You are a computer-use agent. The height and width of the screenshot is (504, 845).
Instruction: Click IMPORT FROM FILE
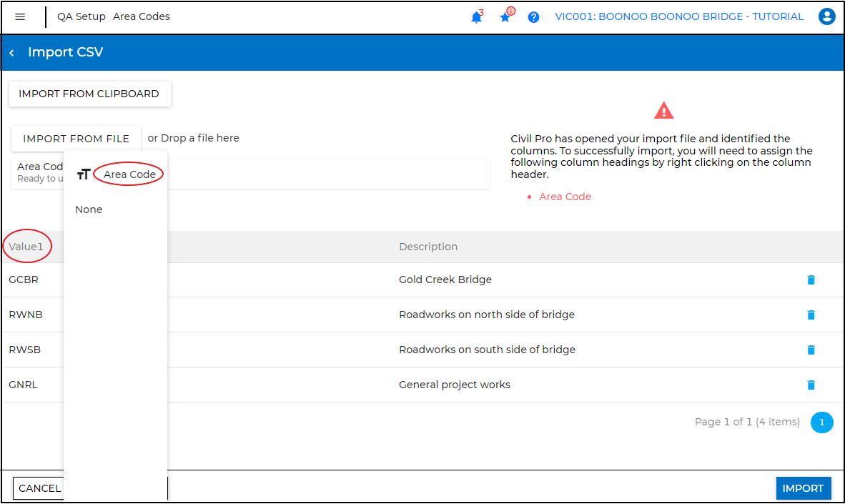point(75,138)
